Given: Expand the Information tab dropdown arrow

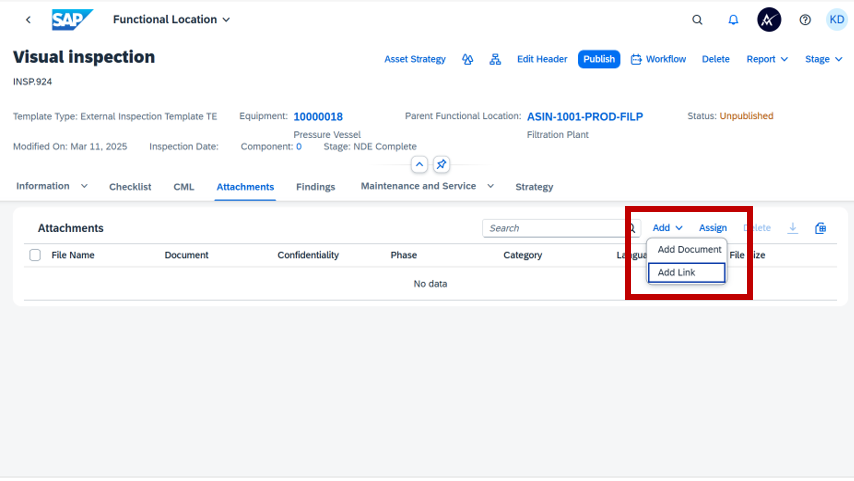Looking at the screenshot, I should [x=84, y=186].
